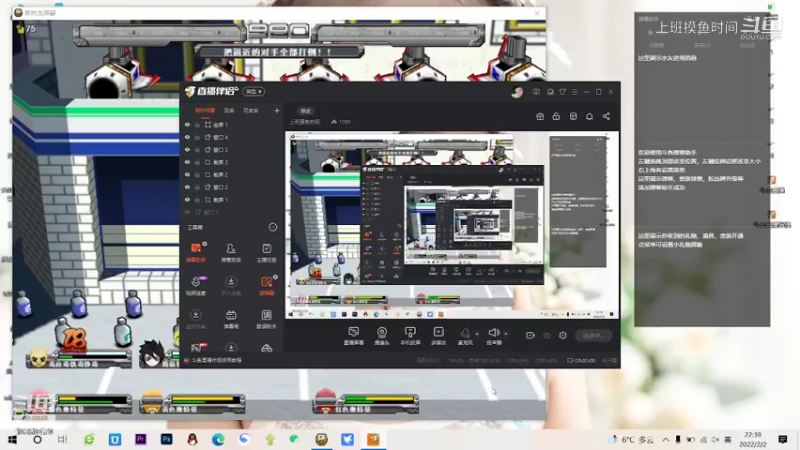
Task: Click the 修改 edit button
Action: point(306,111)
